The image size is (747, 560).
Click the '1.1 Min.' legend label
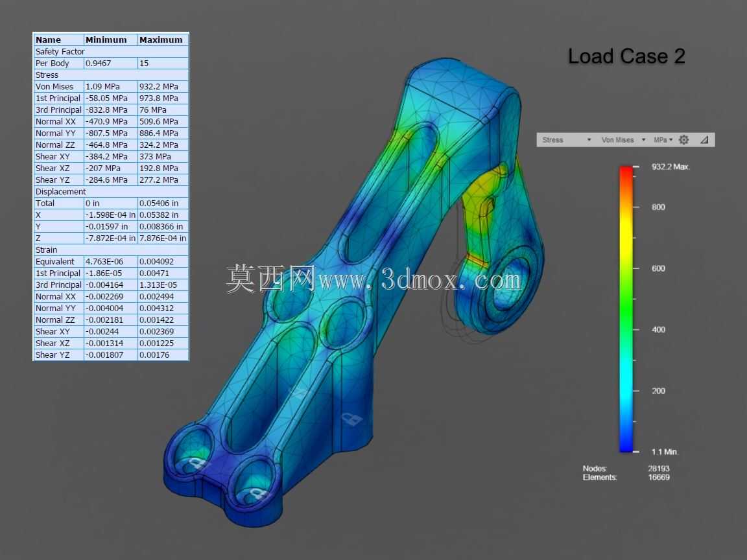[x=665, y=451]
